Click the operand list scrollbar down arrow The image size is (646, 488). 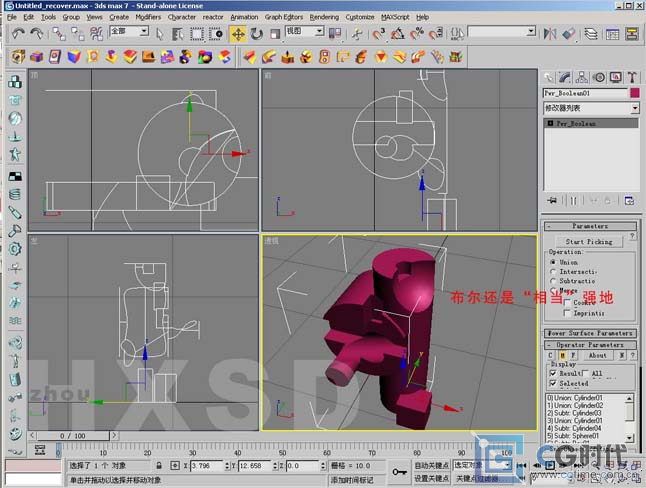[x=629, y=437]
